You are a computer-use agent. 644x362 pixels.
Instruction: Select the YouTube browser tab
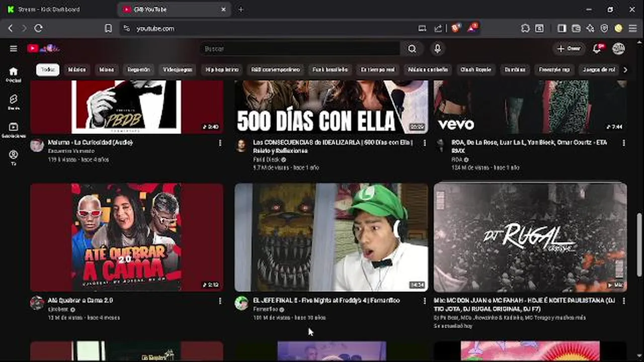click(x=174, y=10)
